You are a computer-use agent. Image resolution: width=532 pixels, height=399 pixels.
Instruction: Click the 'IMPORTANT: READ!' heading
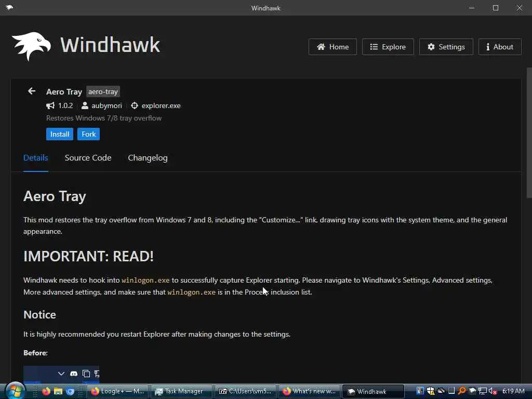88,256
